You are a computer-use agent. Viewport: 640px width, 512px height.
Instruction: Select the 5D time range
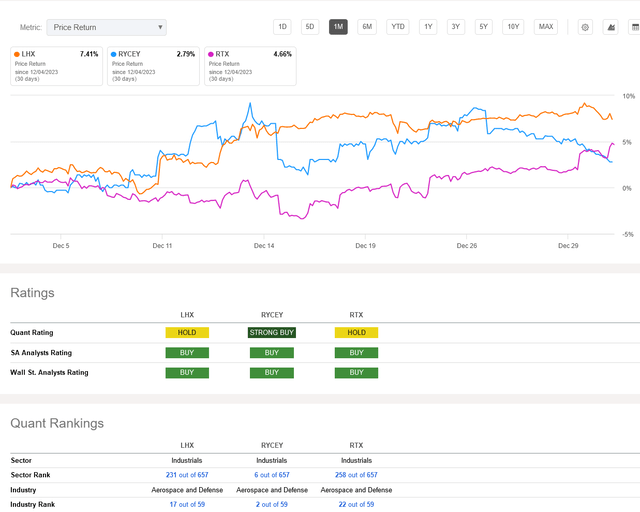pos(310,27)
